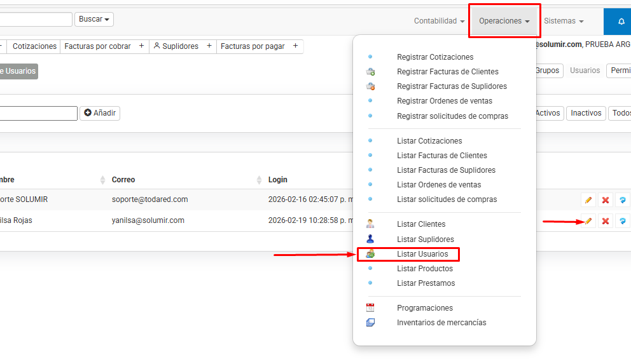Open the Grupos button
631x364 pixels.
[548, 71]
